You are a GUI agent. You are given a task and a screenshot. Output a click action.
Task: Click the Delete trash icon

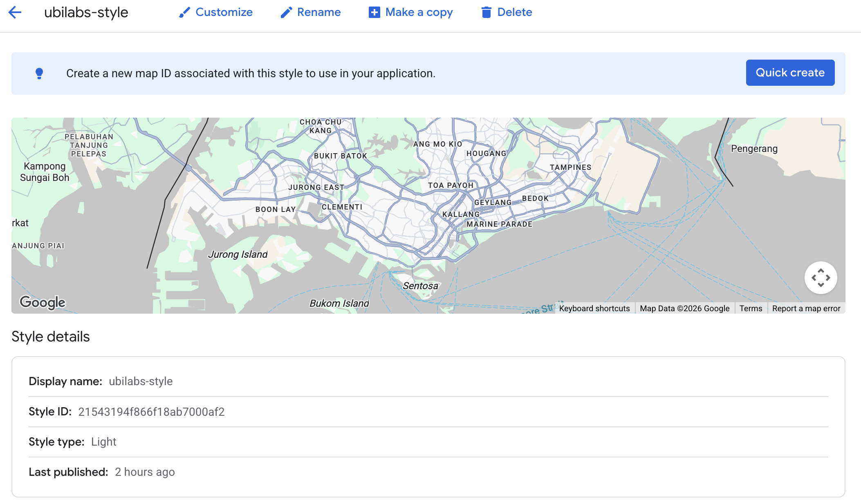486,12
